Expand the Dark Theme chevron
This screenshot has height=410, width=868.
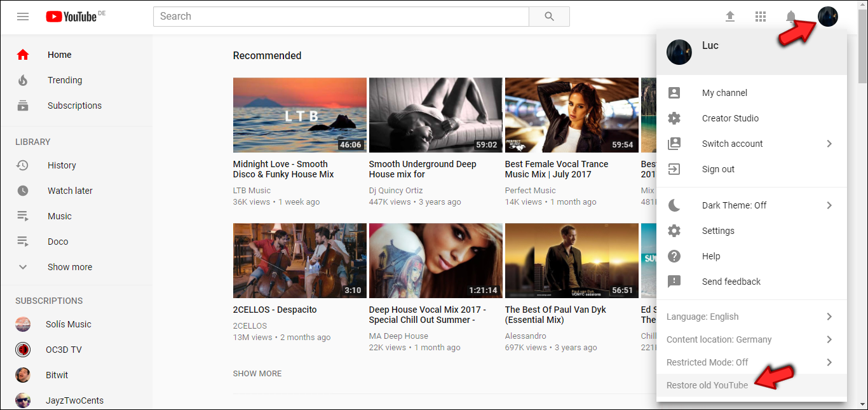pyautogui.click(x=829, y=205)
